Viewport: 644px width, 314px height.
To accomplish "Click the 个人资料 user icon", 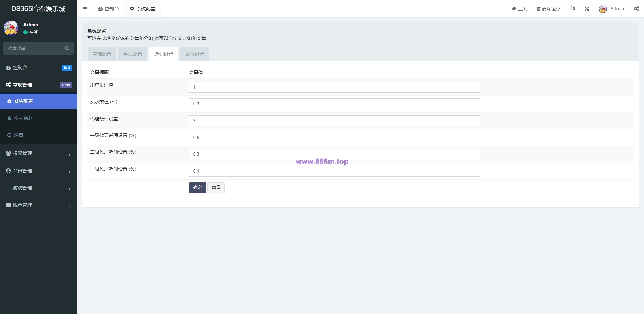I will [x=9, y=118].
